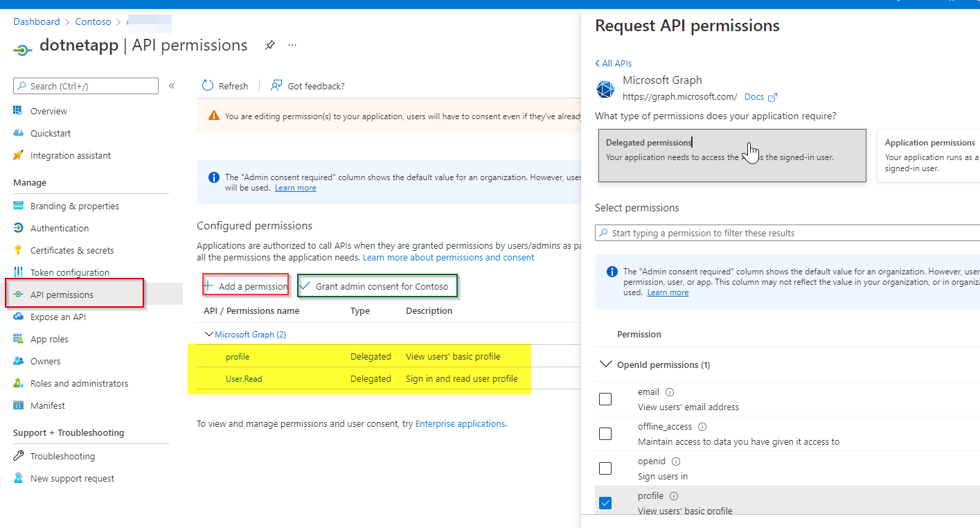Open Got feedback icon

(276, 86)
